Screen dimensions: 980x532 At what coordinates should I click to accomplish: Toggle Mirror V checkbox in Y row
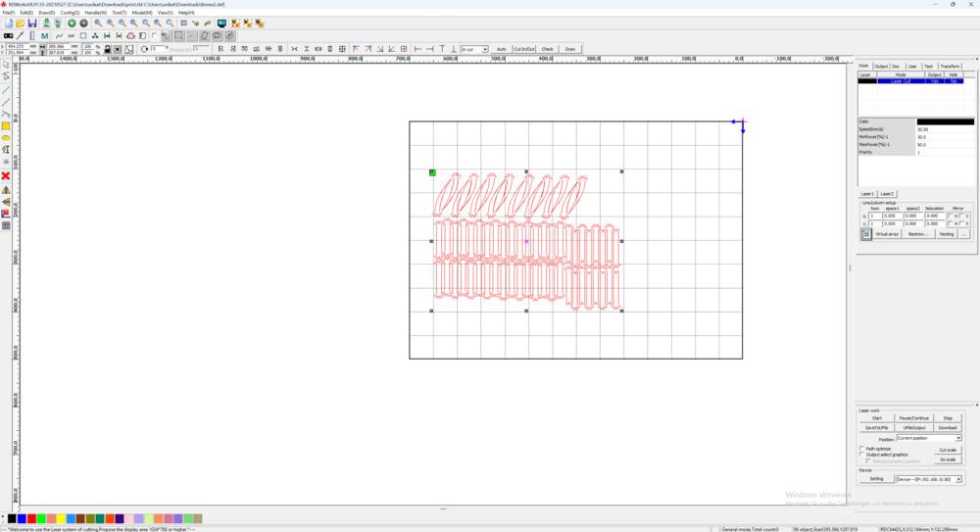961,223
